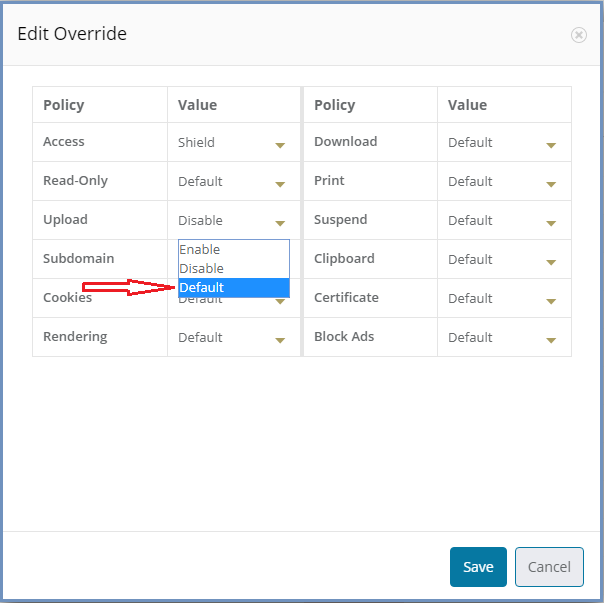Expand the Read-Only policy value dropdown

233,181
